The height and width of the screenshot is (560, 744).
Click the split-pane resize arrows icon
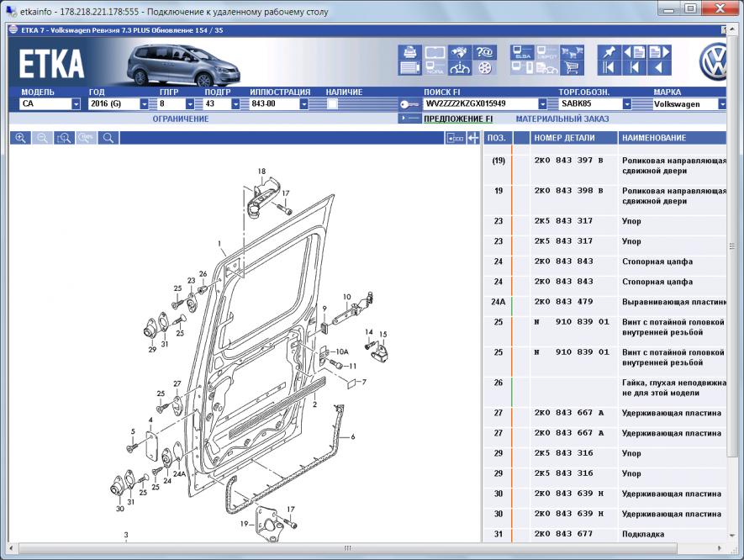tap(473, 138)
